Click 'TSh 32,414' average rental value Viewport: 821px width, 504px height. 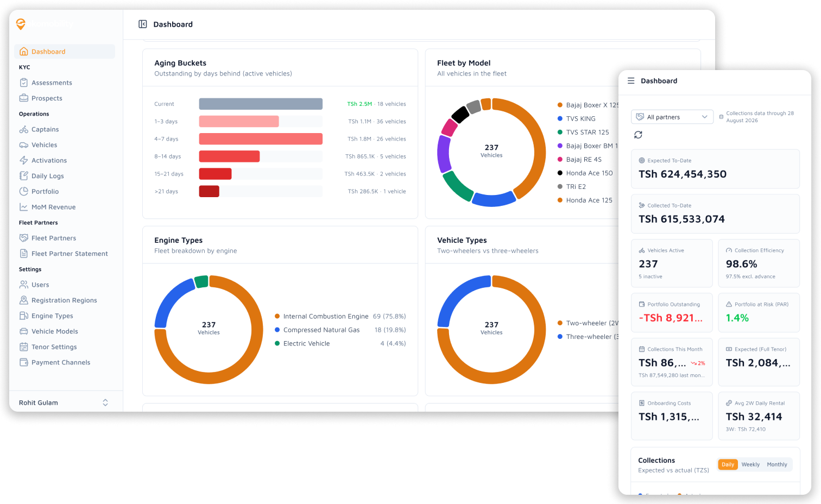point(754,417)
